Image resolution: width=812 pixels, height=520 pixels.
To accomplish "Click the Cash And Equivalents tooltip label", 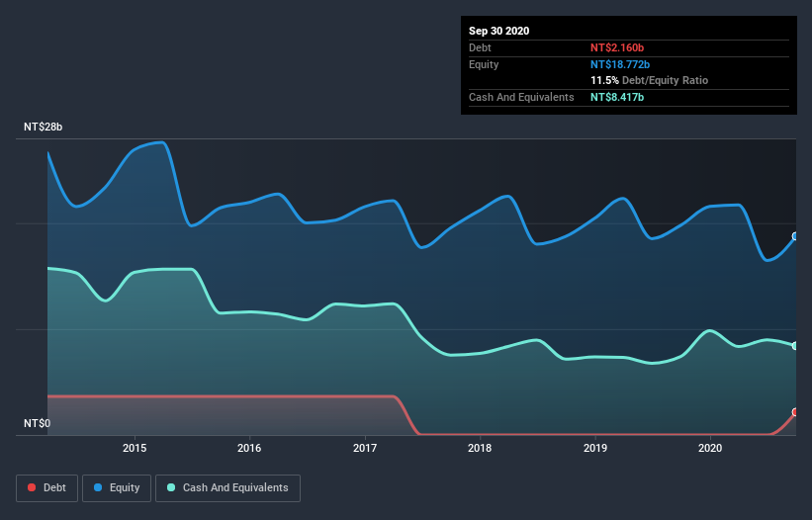I will (x=521, y=97).
